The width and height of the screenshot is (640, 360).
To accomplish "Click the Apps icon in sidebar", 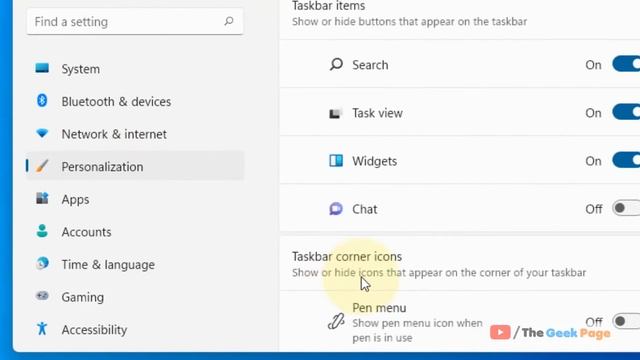I will coord(42,198).
